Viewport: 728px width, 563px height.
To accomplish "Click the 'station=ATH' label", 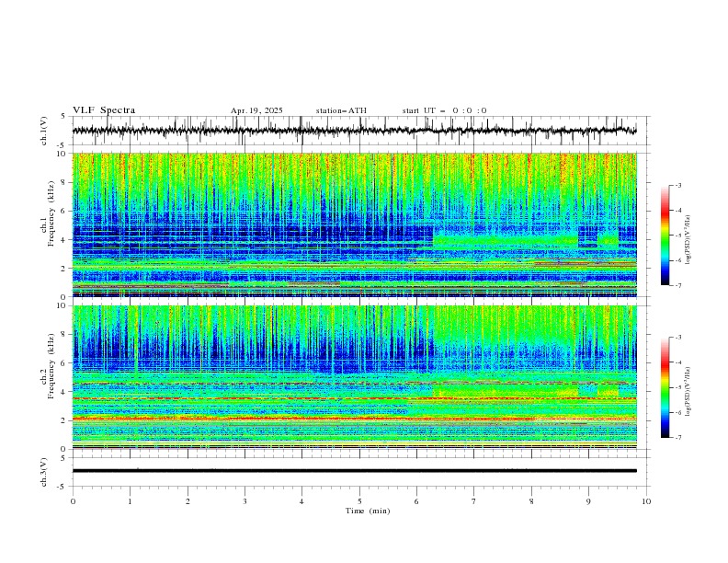I will coord(341,110).
